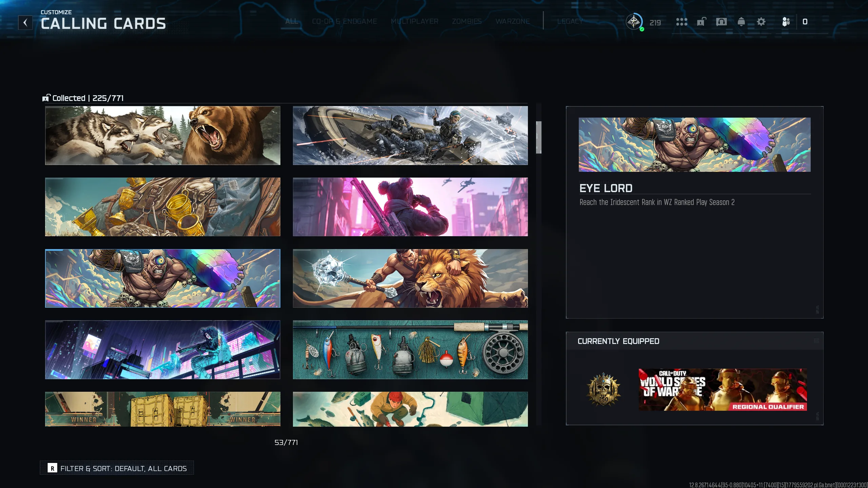The width and height of the screenshot is (868, 488).
Task: Select the ice fishing tent calling card
Action: 410,409
